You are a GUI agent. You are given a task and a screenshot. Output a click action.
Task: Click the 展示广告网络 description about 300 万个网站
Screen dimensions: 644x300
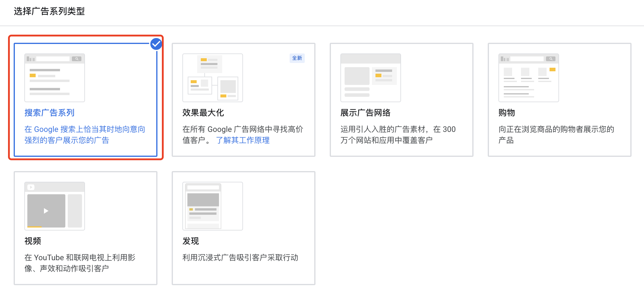tap(398, 135)
